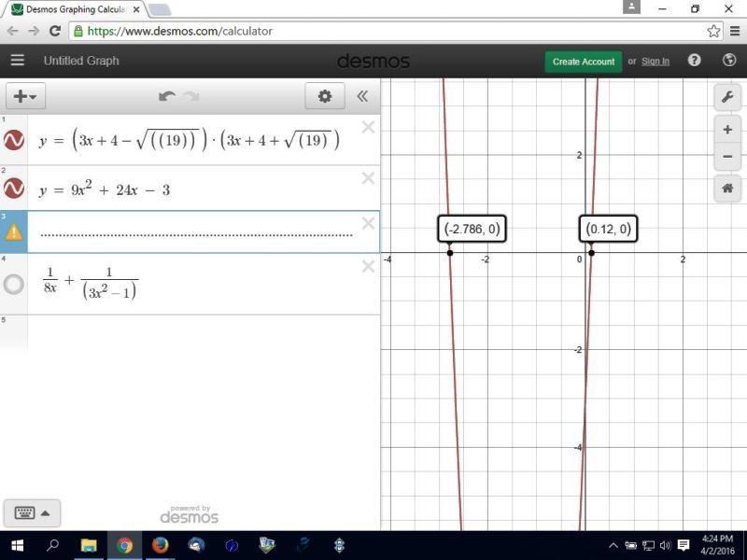The image size is (747, 560).
Task: Switch to the Desmos Graphing Calculator tab
Action: tap(75, 9)
